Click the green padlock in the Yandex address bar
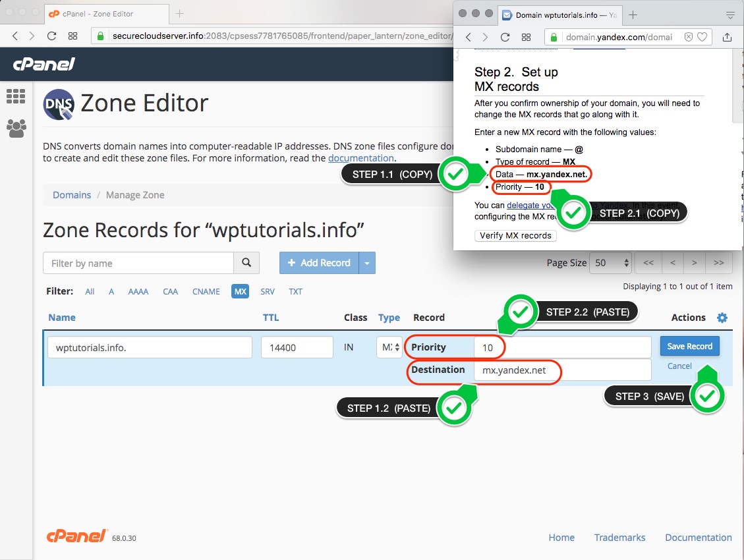Image resolution: width=744 pixels, height=560 pixels. (554, 37)
